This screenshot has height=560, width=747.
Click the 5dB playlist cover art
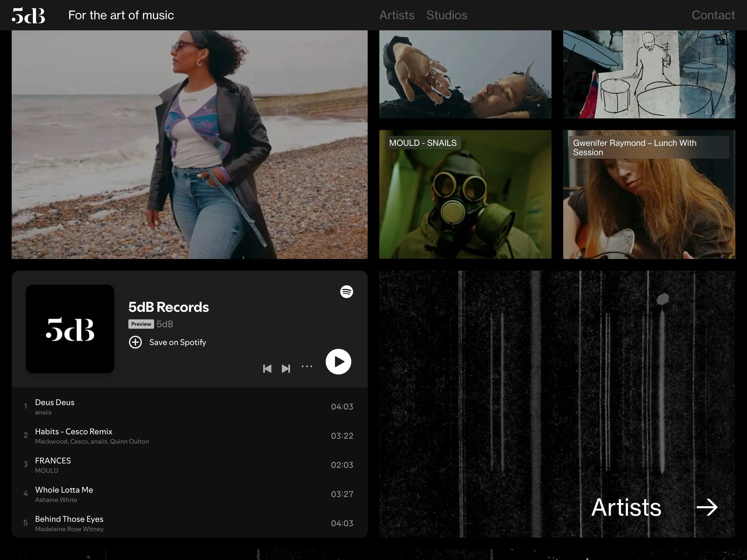[x=70, y=329]
